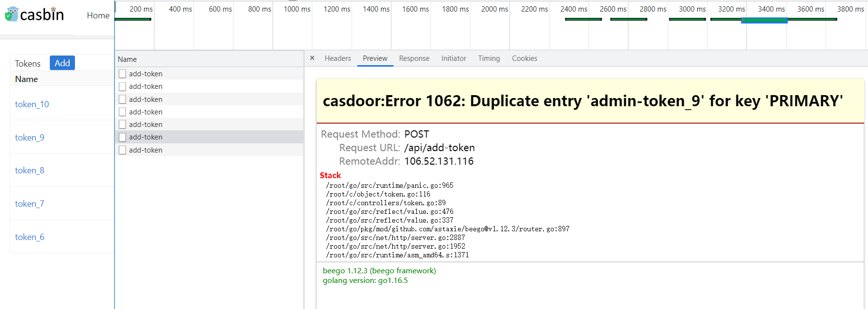Switch to the Cookies tab
Image resolution: width=868 pixels, height=309 pixels.
525,58
